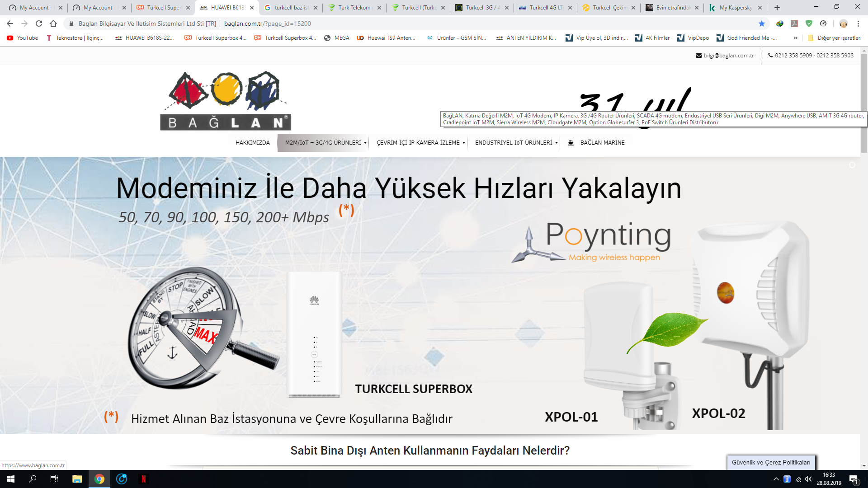Open the Huewai TS9 Anten bookmark
The image size is (868, 488).
click(x=386, y=38)
